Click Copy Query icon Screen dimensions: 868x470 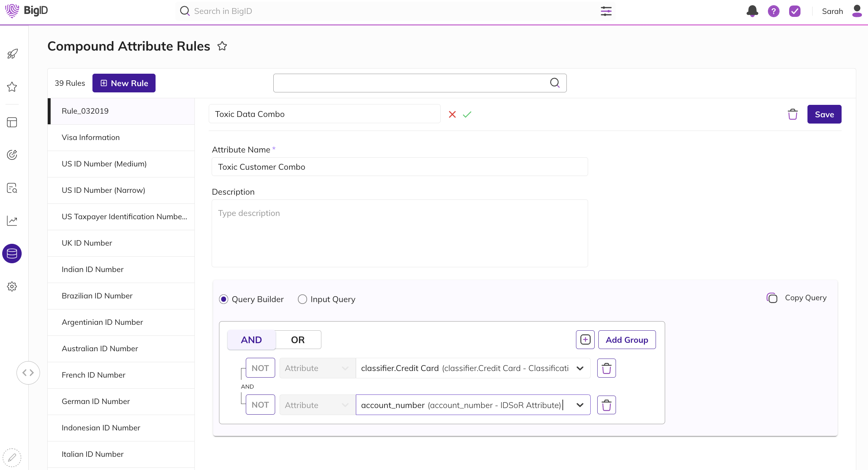coord(772,298)
